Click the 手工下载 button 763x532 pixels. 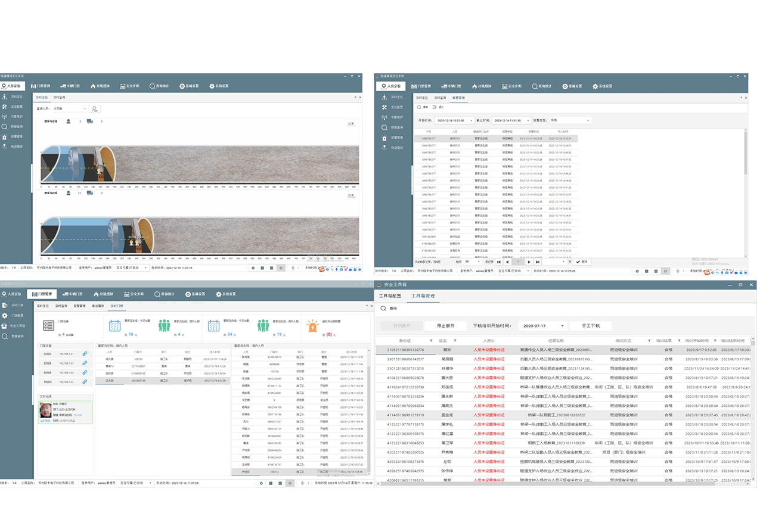pyautogui.click(x=590, y=326)
